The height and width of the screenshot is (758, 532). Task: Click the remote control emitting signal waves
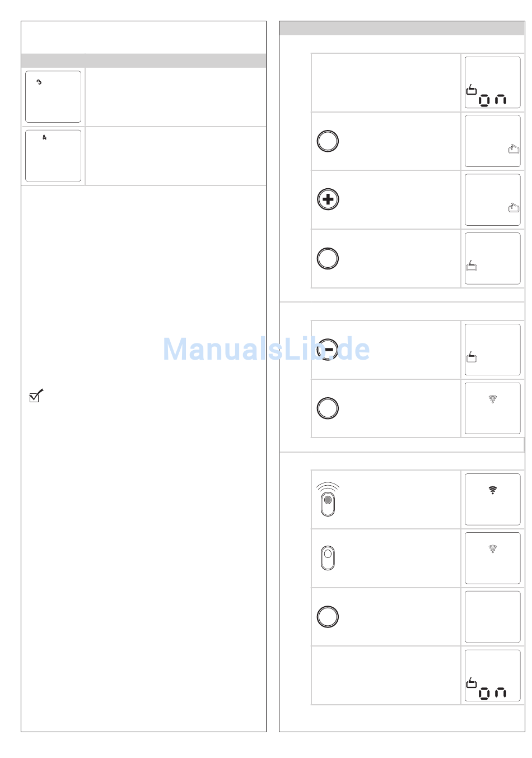coord(328,499)
